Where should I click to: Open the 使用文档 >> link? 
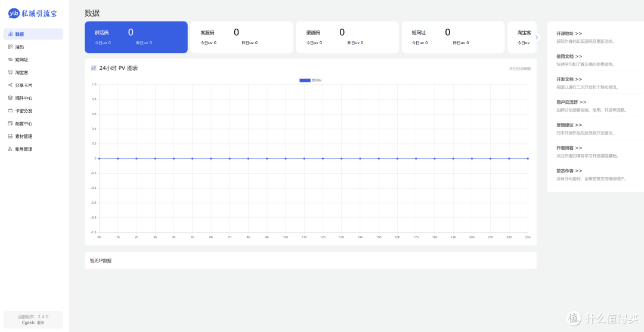(569, 56)
